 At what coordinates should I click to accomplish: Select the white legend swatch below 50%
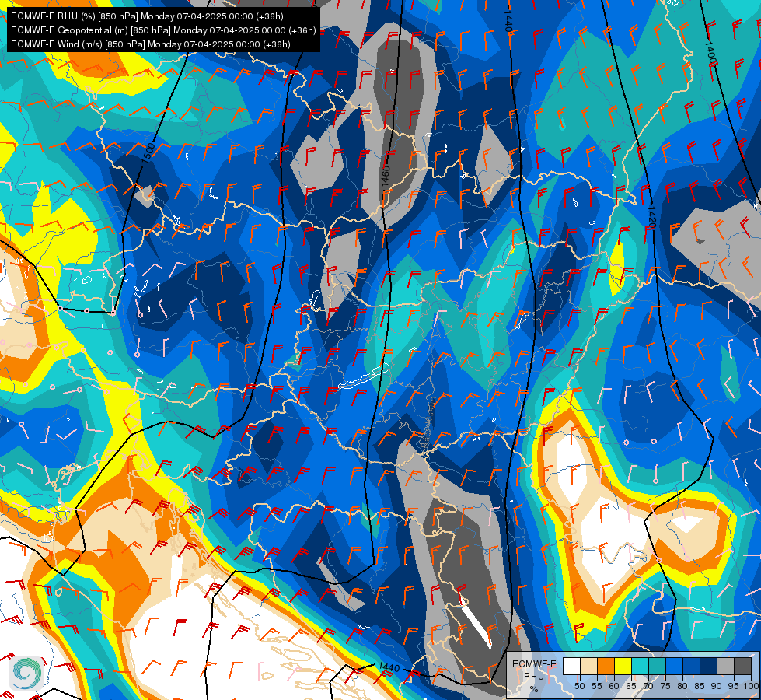571,667
